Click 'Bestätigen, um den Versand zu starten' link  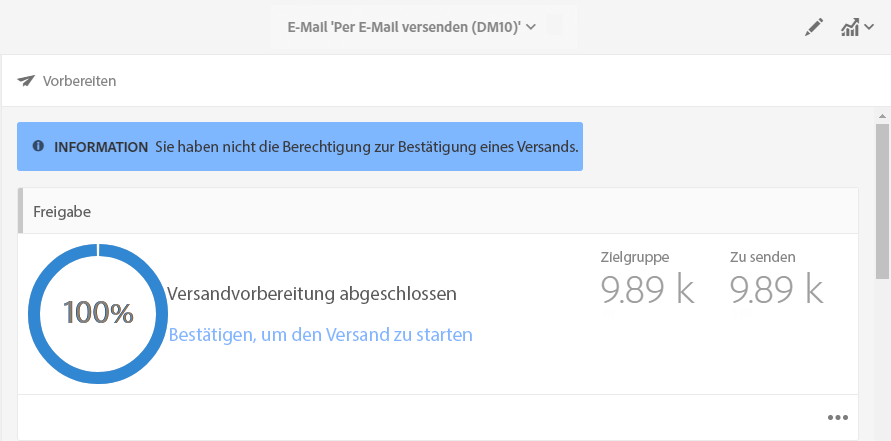320,335
